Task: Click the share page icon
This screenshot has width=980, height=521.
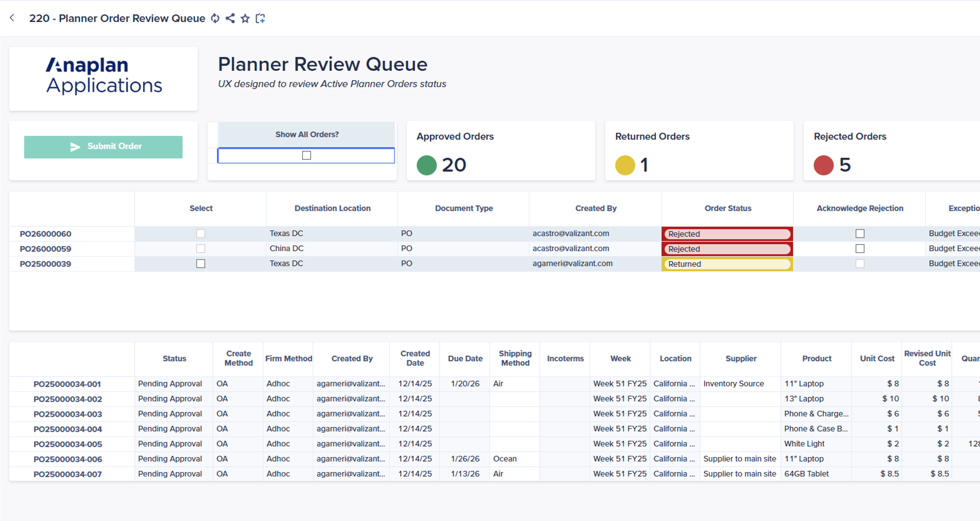Action: point(230,18)
